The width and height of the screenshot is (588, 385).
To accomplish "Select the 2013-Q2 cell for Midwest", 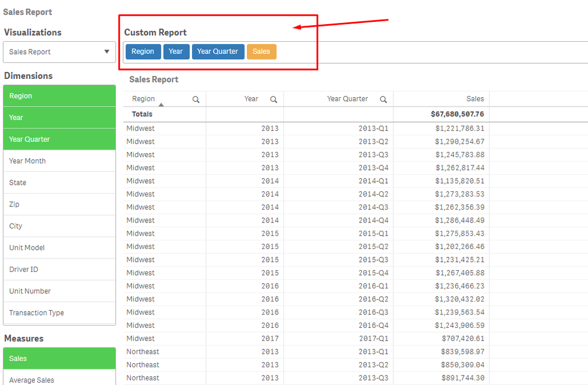I will [x=374, y=141].
